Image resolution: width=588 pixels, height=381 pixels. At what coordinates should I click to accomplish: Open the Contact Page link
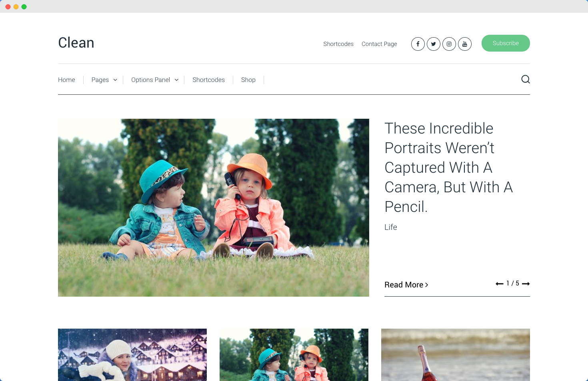point(379,44)
